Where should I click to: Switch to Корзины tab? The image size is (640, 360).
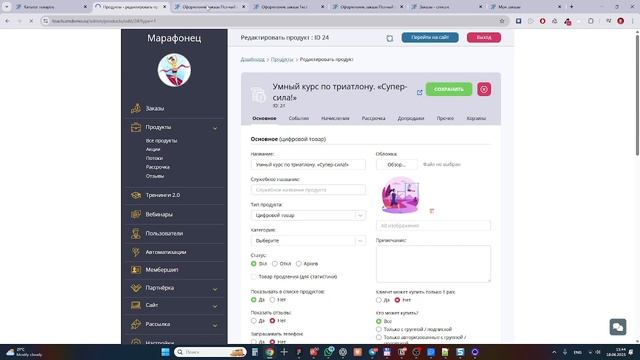point(476,118)
